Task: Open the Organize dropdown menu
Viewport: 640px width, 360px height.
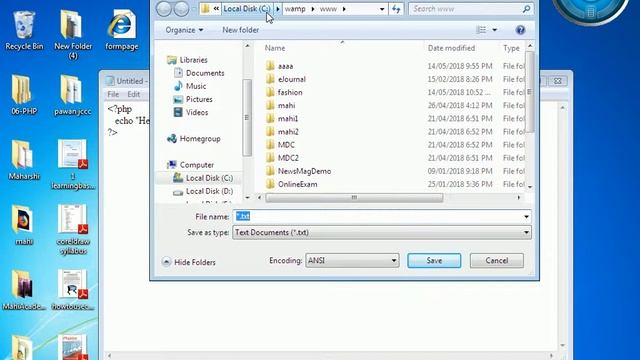Action: coord(184,30)
